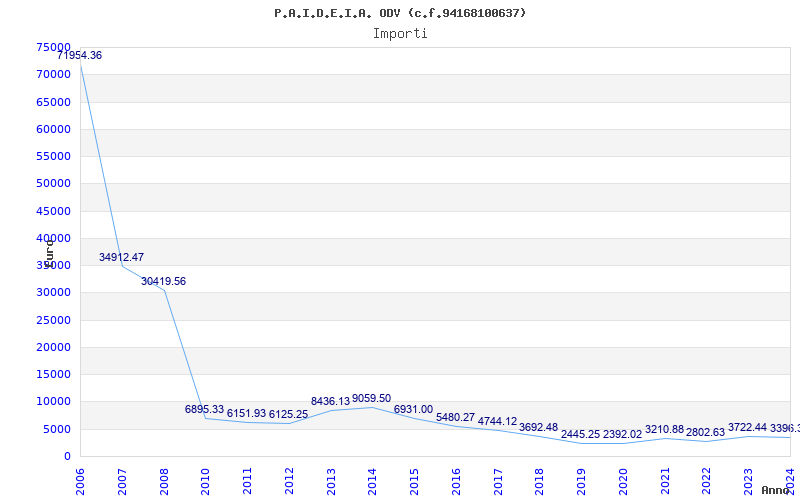Click the 2015 x-axis year label

pos(414,481)
